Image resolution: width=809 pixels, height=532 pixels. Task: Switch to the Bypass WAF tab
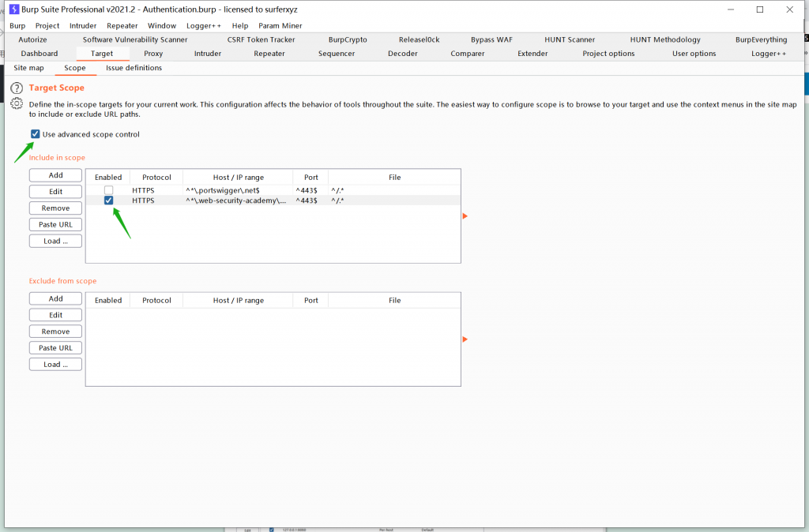coord(491,39)
